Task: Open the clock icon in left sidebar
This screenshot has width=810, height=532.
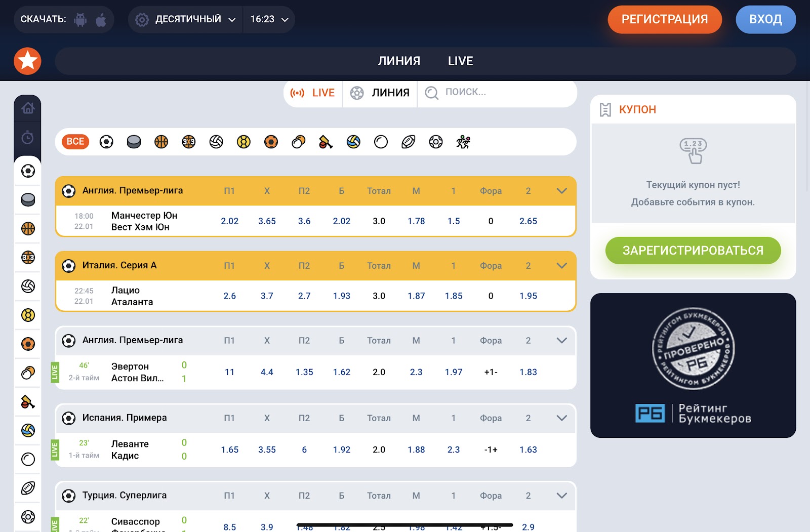Action: [x=28, y=137]
